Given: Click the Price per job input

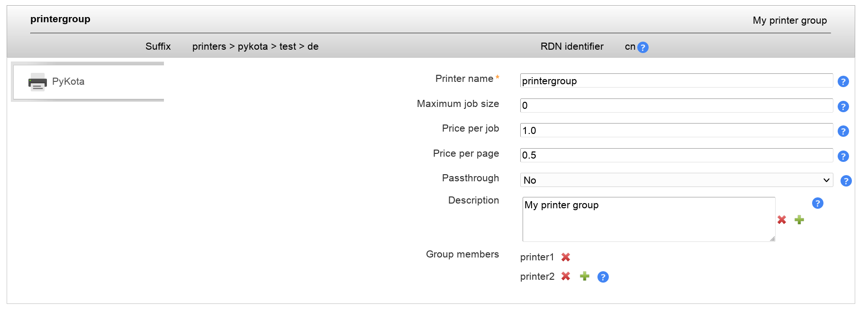Looking at the screenshot, I should coord(676,131).
